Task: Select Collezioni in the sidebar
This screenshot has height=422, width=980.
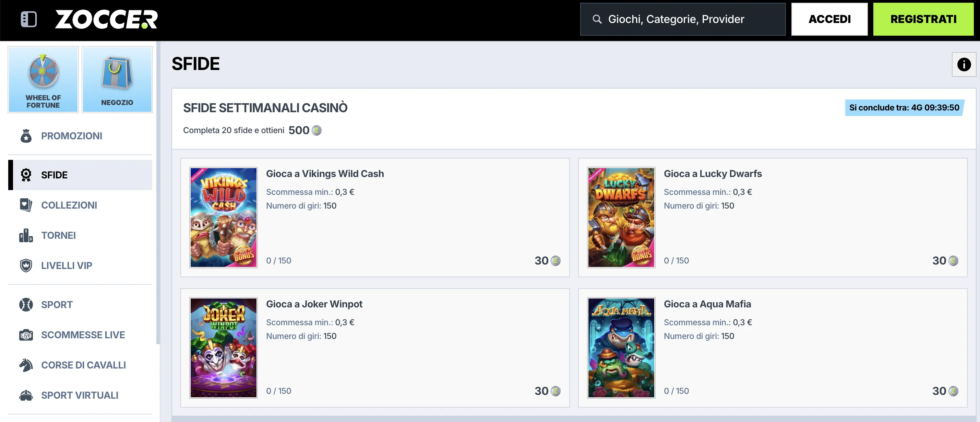Action: pos(80,205)
